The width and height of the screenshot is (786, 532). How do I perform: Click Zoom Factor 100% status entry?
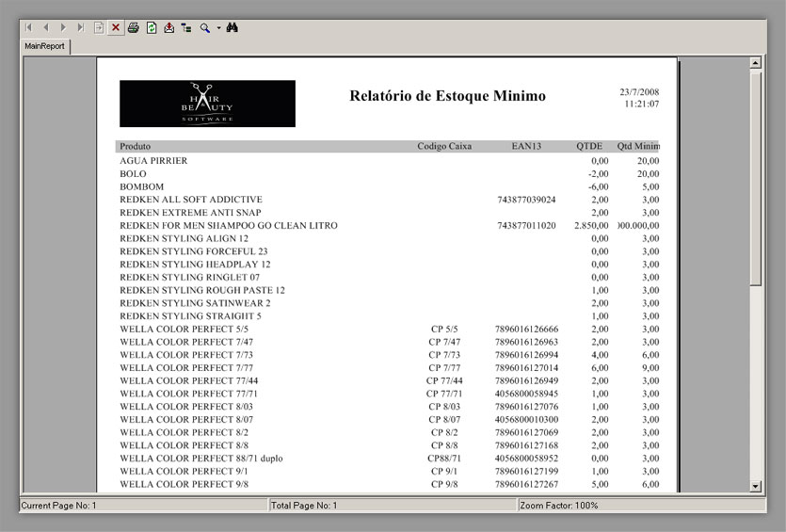[x=642, y=506]
